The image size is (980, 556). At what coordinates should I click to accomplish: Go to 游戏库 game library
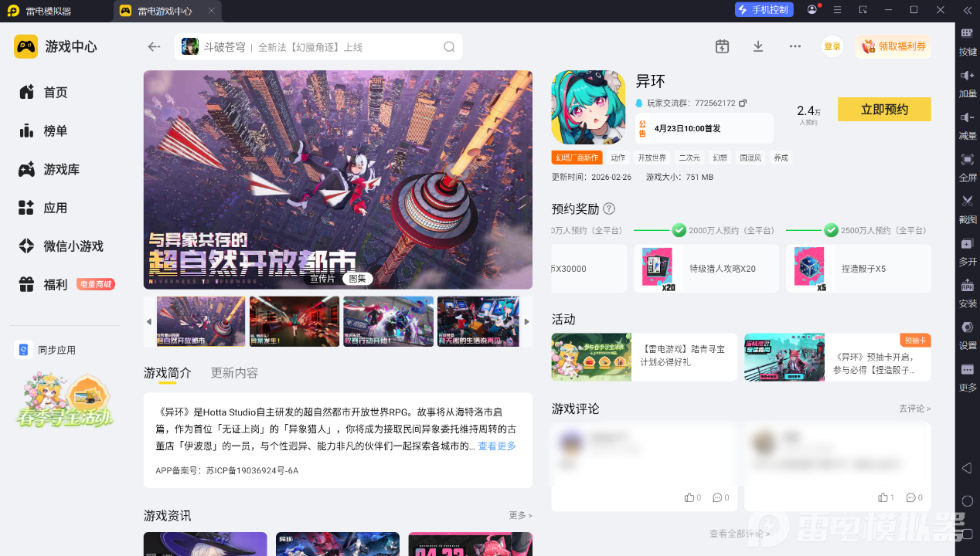49,169
